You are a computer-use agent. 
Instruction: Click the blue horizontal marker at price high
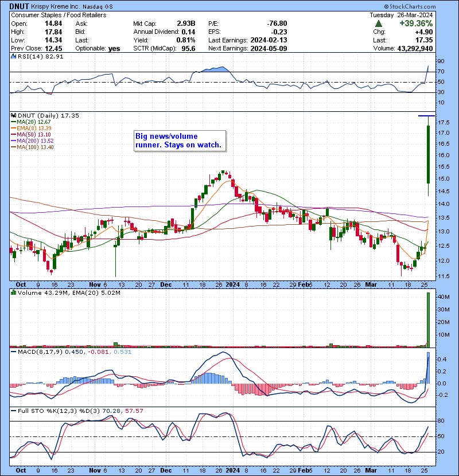pos(426,116)
